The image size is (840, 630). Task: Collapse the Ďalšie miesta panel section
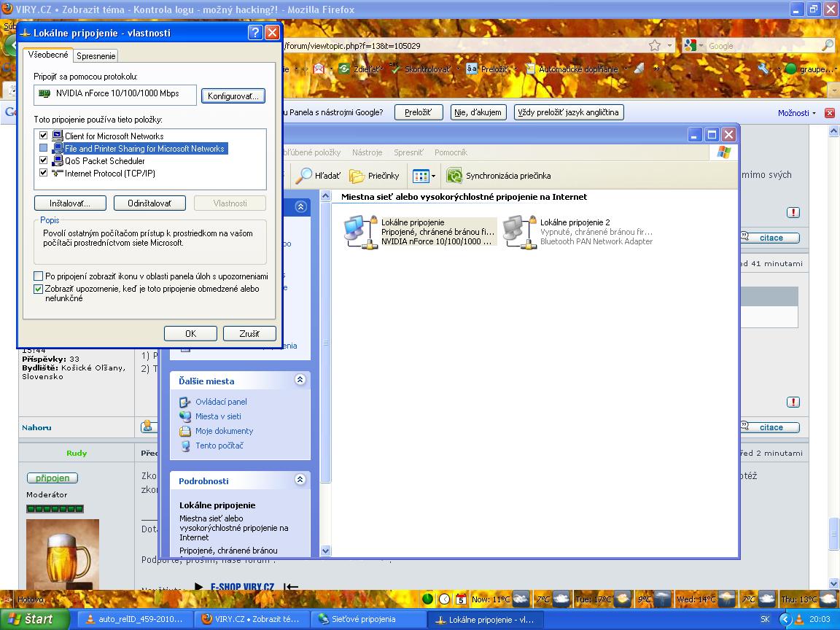(x=300, y=380)
